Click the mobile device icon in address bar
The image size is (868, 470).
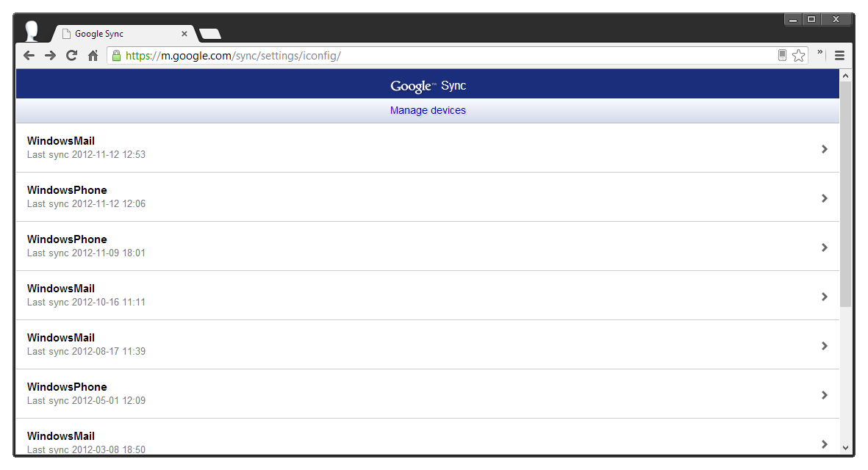[x=782, y=56]
